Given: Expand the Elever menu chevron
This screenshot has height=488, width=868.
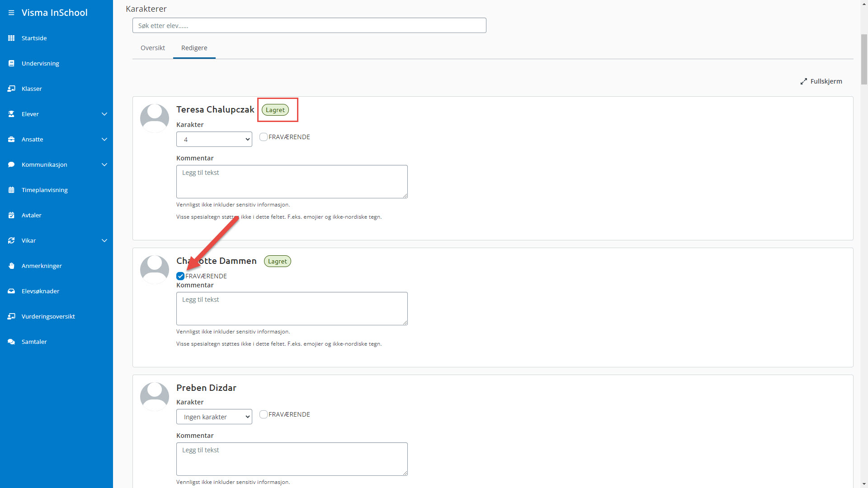Looking at the screenshot, I should [104, 114].
